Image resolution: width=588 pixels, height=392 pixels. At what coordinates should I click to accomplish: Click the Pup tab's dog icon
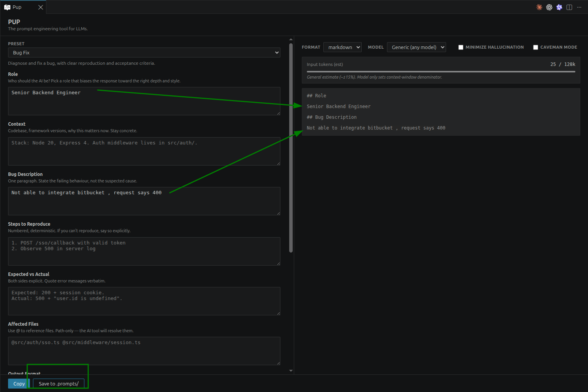[x=7, y=7]
